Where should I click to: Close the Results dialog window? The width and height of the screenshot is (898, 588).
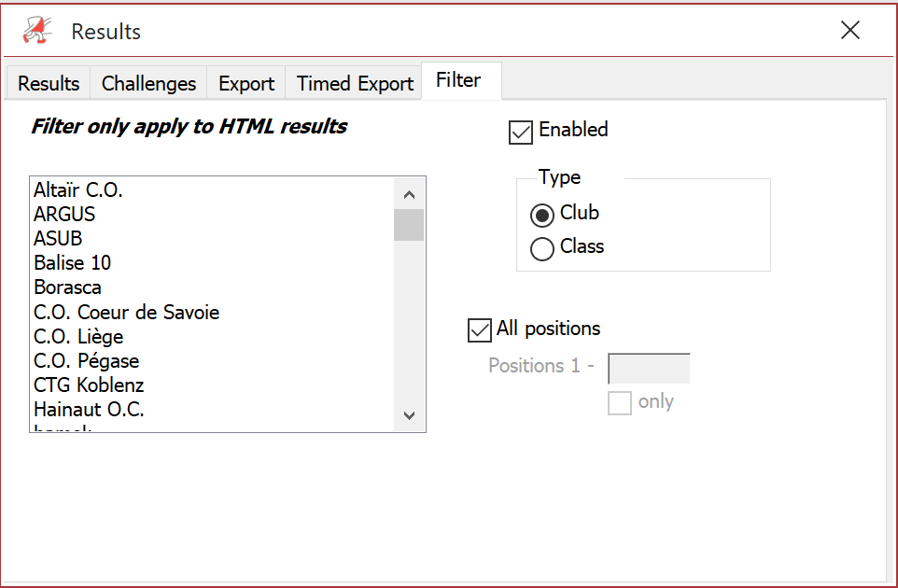849,31
